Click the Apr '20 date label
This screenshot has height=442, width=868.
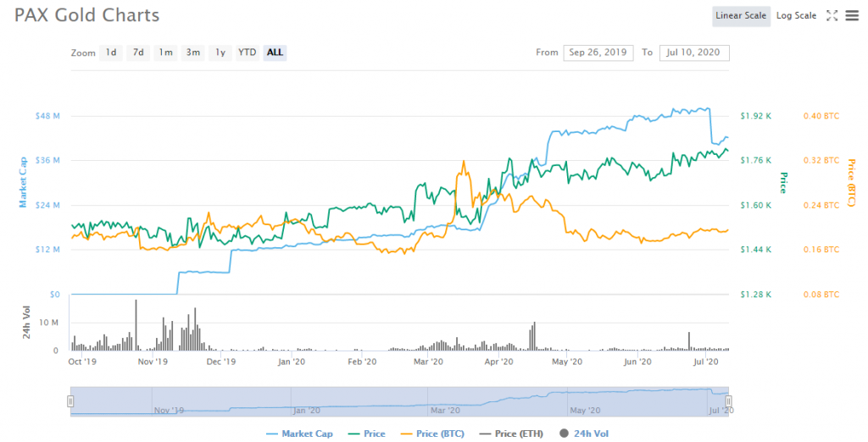(498, 362)
